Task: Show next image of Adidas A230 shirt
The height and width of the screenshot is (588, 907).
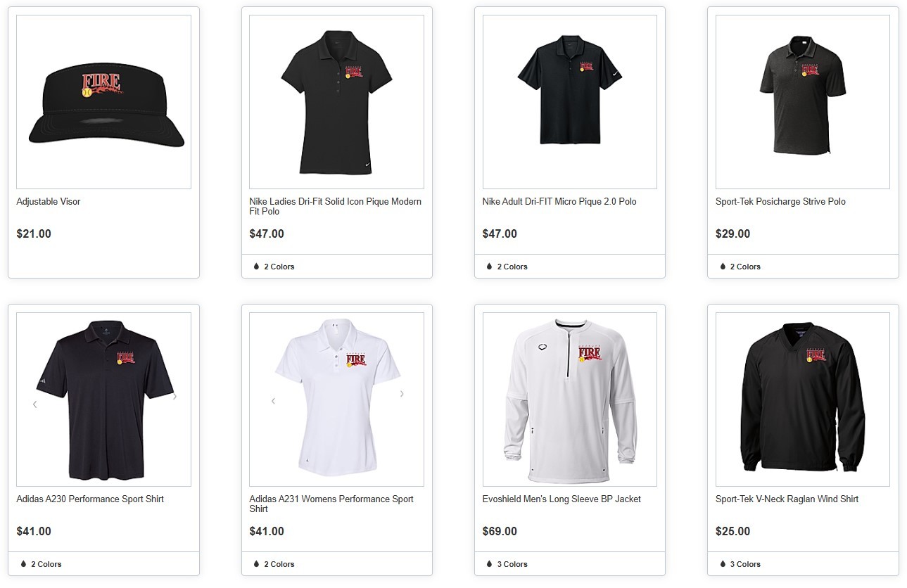Action: (175, 397)
